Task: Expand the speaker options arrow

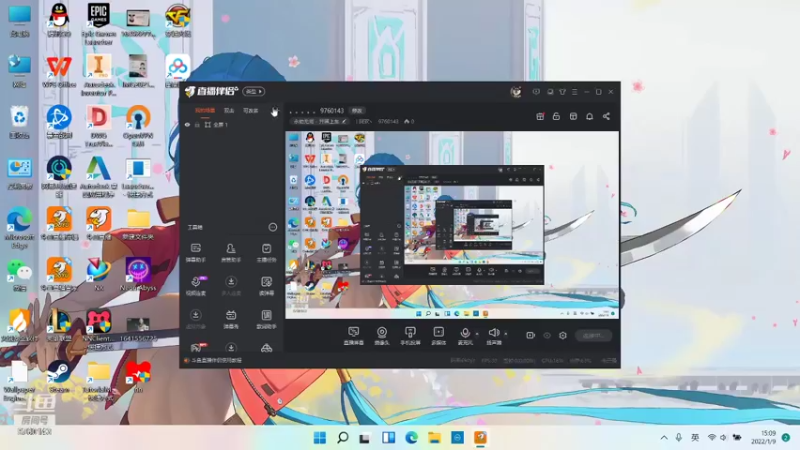Action: click(x=506, y=334)
